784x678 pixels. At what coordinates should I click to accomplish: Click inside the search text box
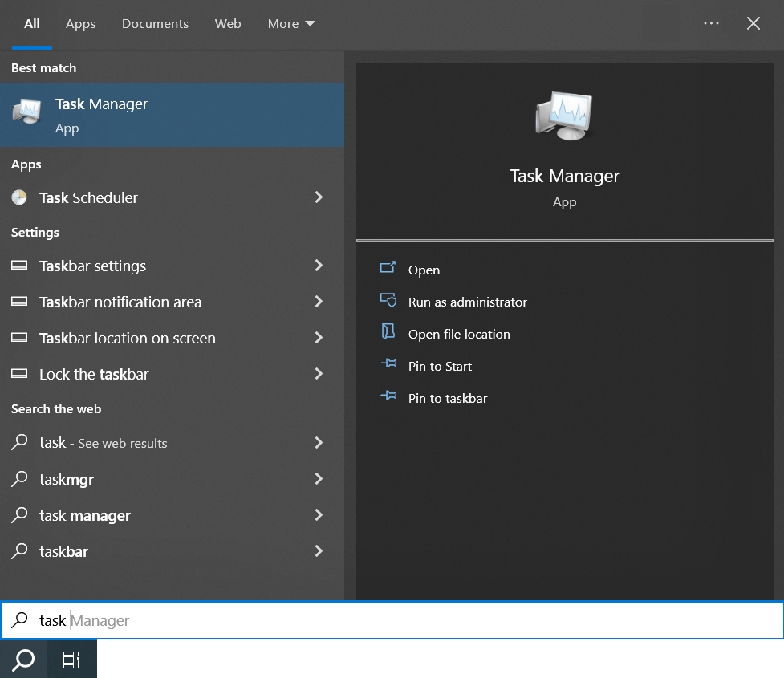coord(401,620)
